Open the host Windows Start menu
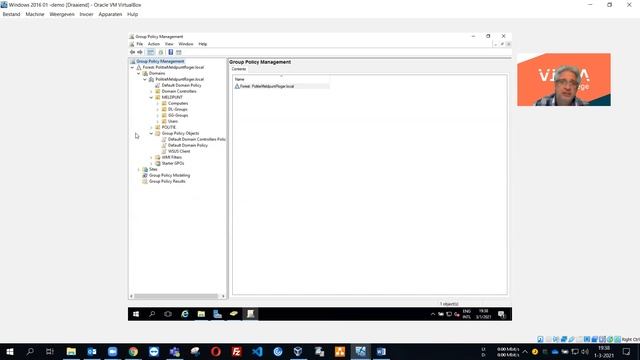640x360 pixels. tap(10, 351)
